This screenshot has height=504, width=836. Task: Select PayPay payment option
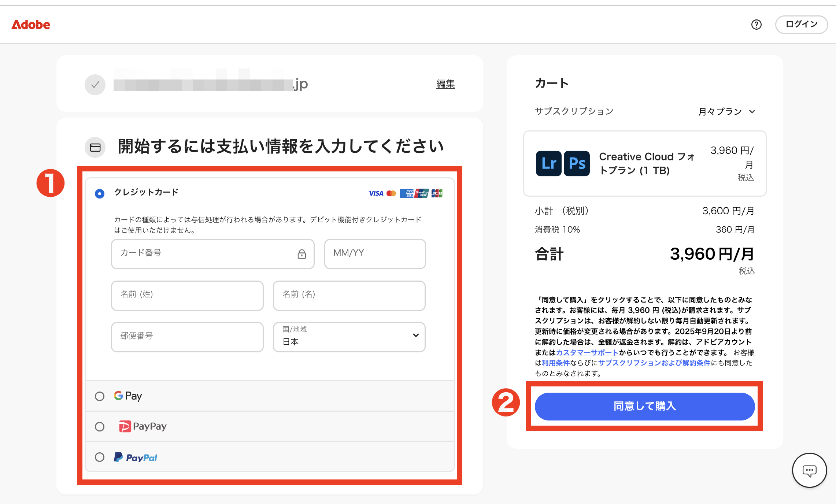point(100,427)
